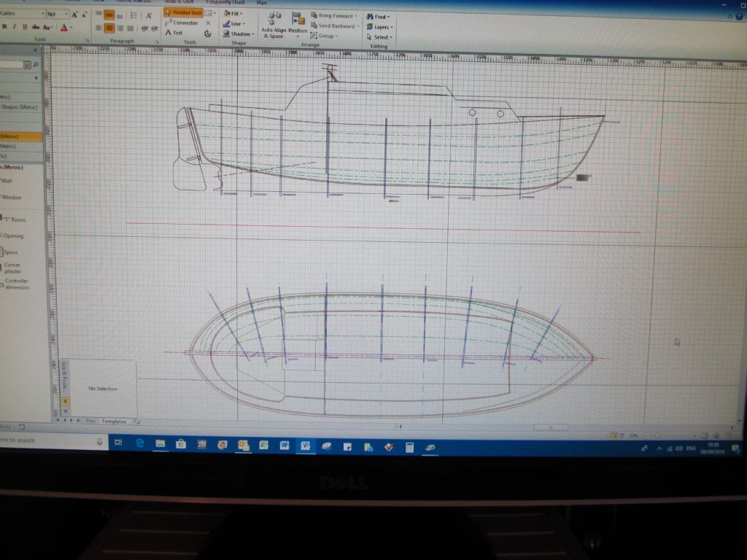The image size is (747, 560).
Task: Open the Layers dropdown
Action: tap(379, 27)
